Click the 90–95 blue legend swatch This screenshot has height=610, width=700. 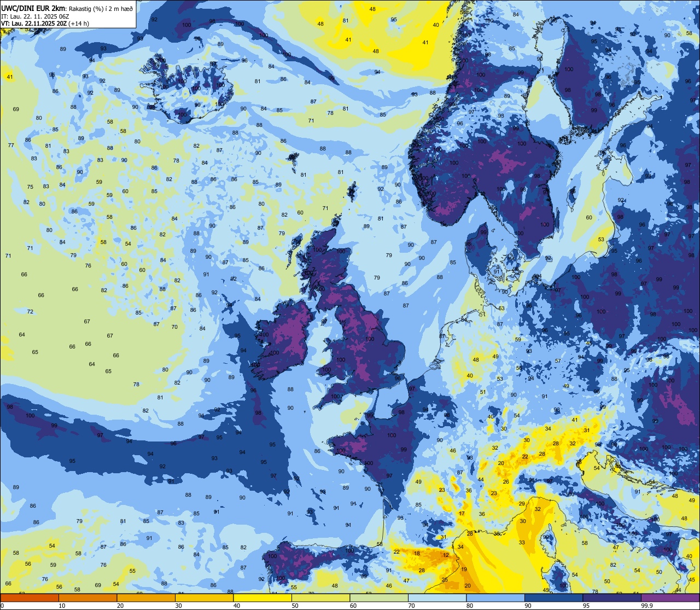pyautogui.click(x=553, y=597)
